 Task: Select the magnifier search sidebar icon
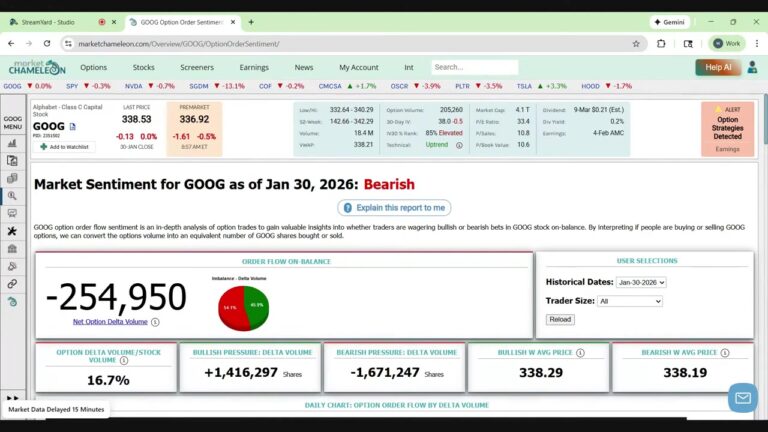click(x=12, y=196)
